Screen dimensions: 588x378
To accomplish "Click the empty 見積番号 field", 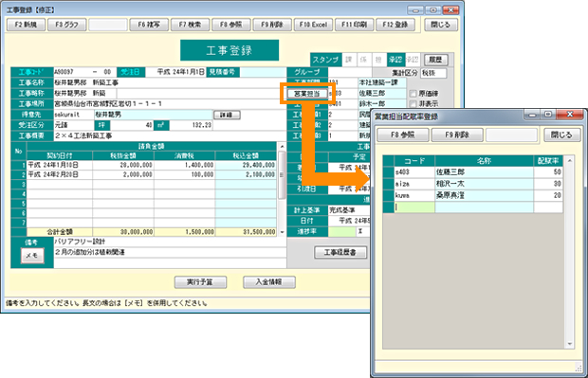I will [263, 72].
